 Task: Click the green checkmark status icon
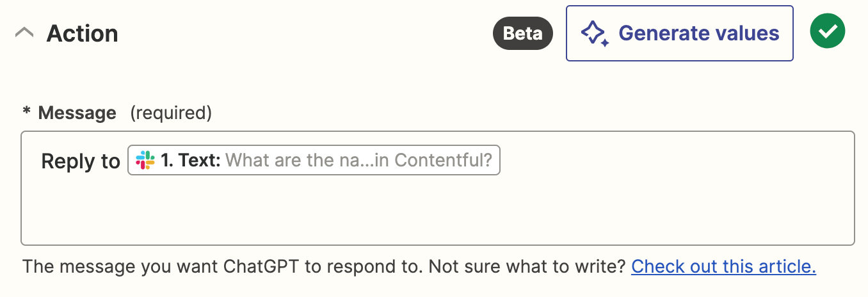[x=828, y=31]
